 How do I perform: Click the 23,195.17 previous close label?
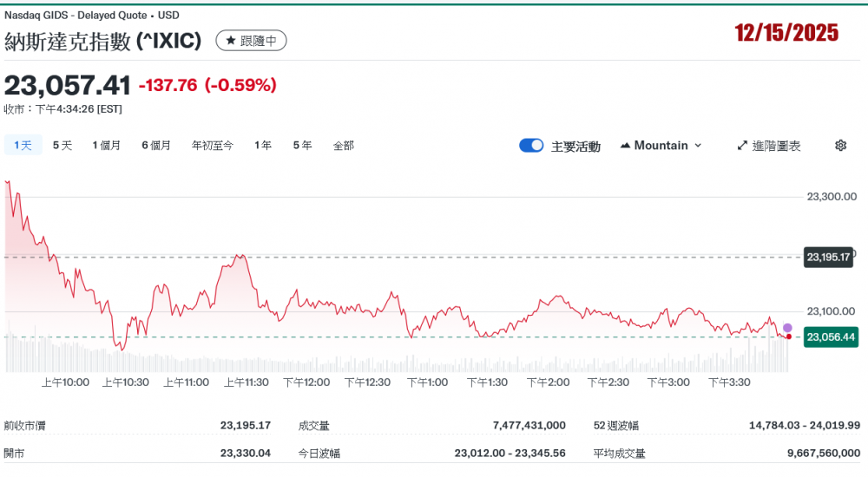pyautogui.click(x=830, y=258)
